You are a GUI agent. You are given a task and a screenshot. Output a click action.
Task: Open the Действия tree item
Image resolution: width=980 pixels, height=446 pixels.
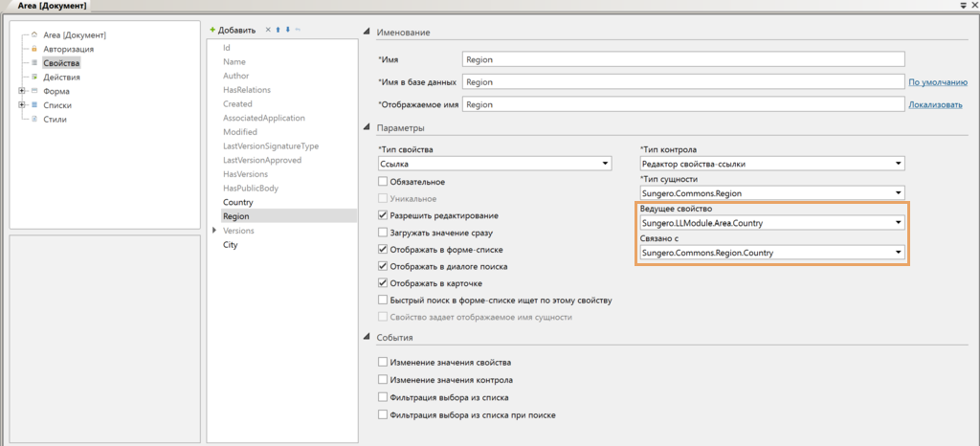tap(61, 77)
